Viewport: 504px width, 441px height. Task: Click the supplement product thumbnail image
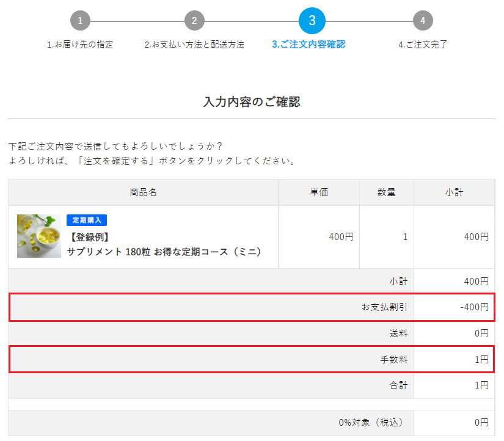[39, 236]
